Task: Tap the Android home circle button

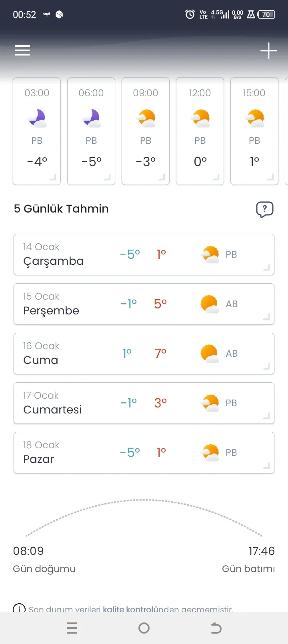Action: coord(144,628)
